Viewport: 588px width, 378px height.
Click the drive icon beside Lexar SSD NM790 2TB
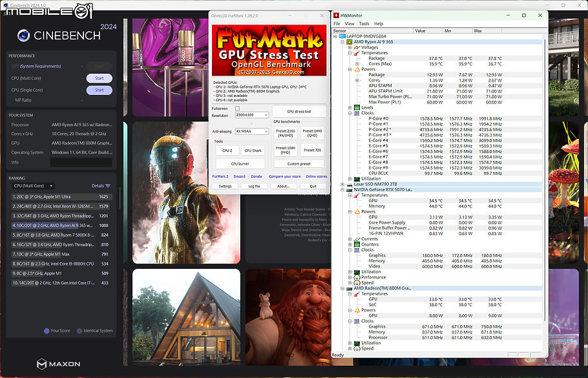(350, 185)
